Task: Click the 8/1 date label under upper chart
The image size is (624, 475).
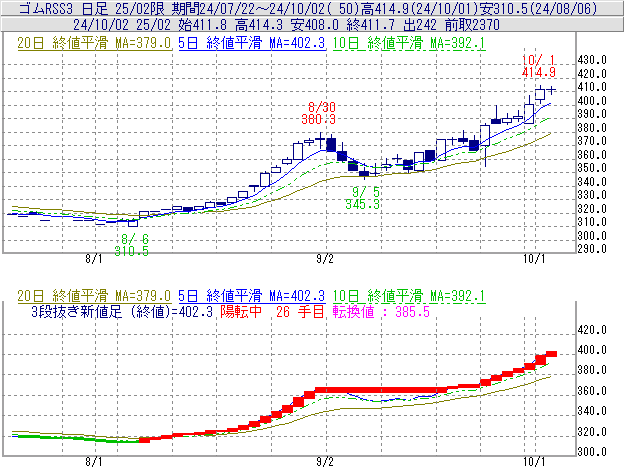Action: 94,259
